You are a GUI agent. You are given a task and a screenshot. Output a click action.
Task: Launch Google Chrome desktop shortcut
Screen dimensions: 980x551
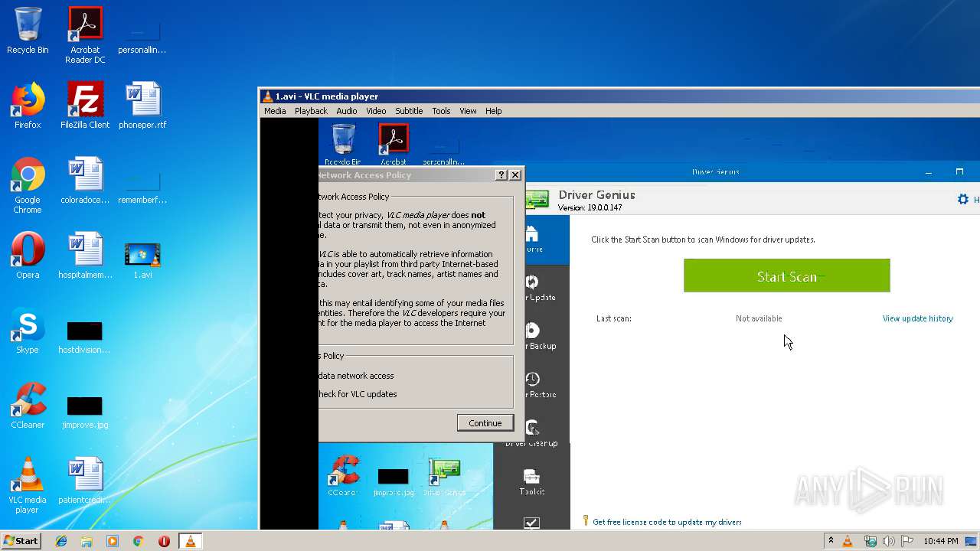pos(28,185)
